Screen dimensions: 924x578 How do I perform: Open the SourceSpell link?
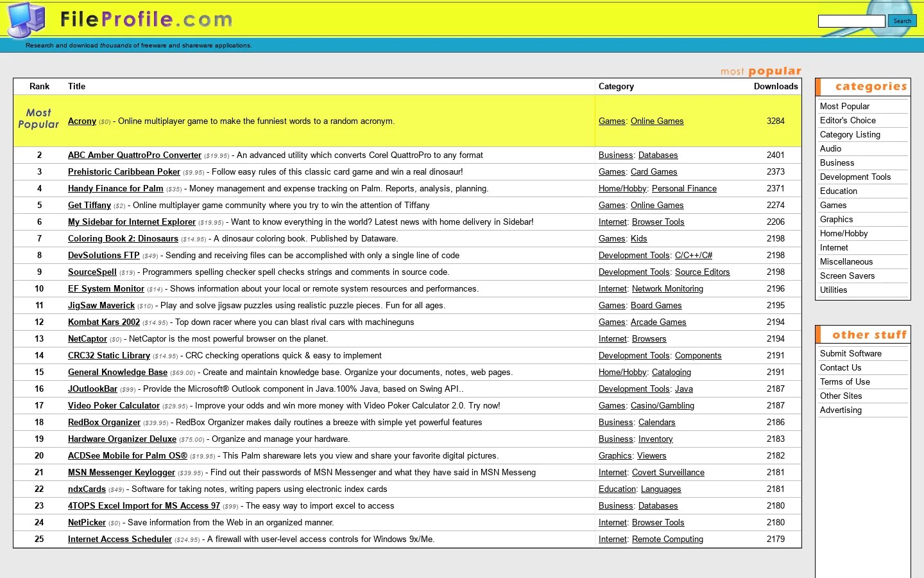92,272
